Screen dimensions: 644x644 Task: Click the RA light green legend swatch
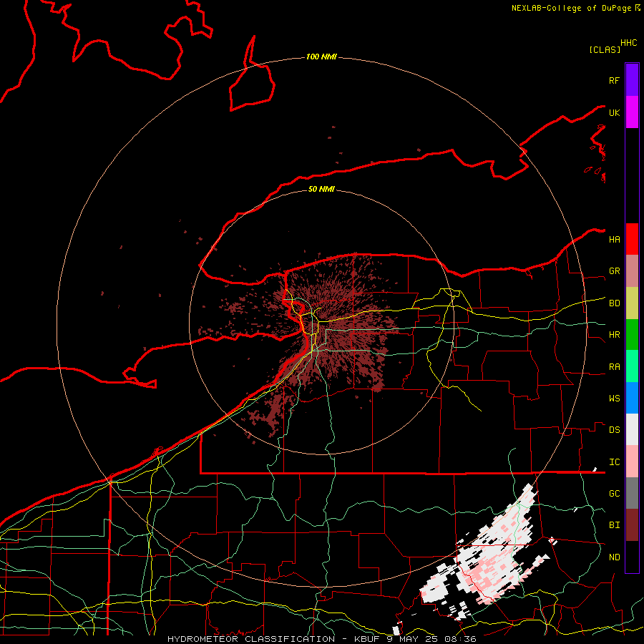pyautogui.click(x=632, y=366)
